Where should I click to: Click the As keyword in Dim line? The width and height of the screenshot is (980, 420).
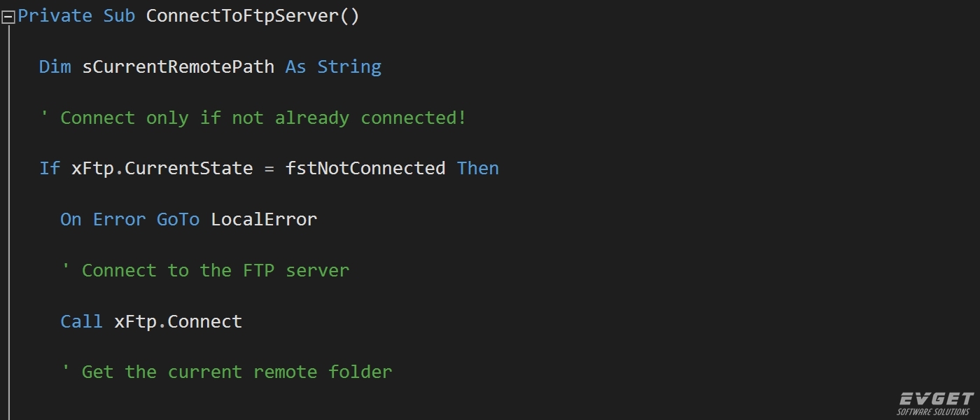pyautogui.click(x=296, y=67)
